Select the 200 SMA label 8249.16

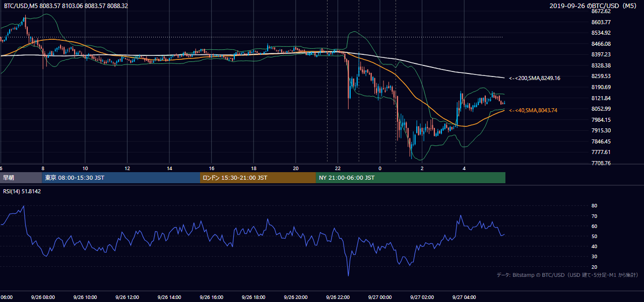point(535,78)
